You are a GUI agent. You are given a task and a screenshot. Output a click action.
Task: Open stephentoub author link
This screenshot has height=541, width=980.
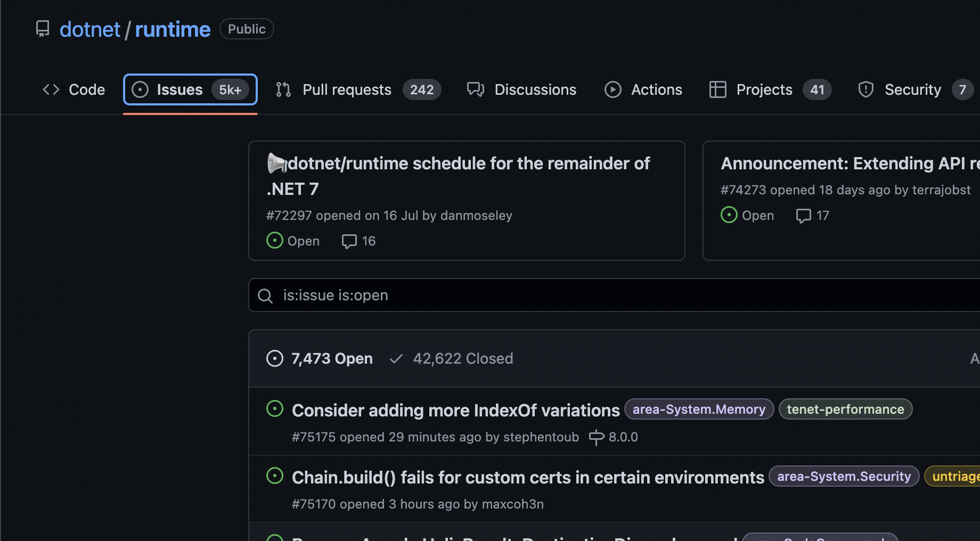tap(541, 437)
